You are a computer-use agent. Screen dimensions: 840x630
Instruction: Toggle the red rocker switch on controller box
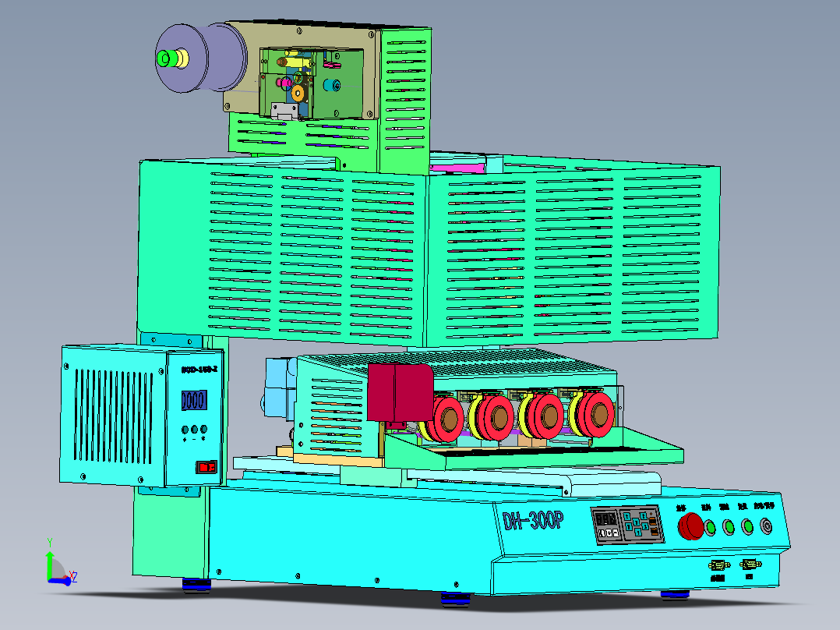pos(206,467)
